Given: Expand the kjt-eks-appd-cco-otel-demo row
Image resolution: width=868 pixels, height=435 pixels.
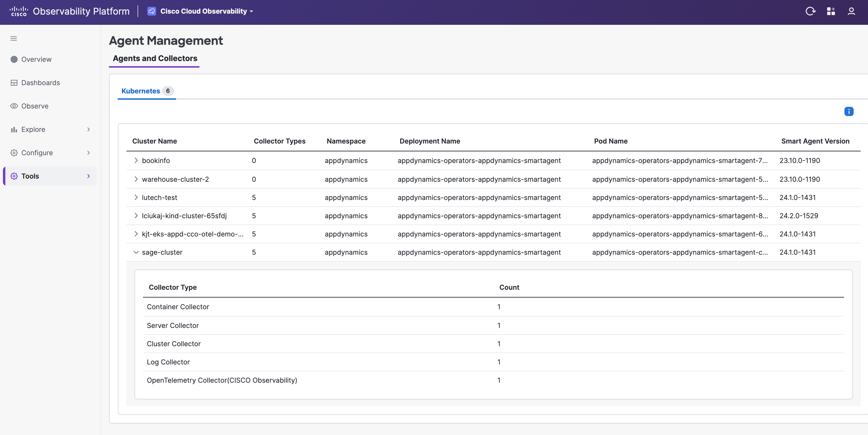Looking at the screenshot, I should click(136, 234).
